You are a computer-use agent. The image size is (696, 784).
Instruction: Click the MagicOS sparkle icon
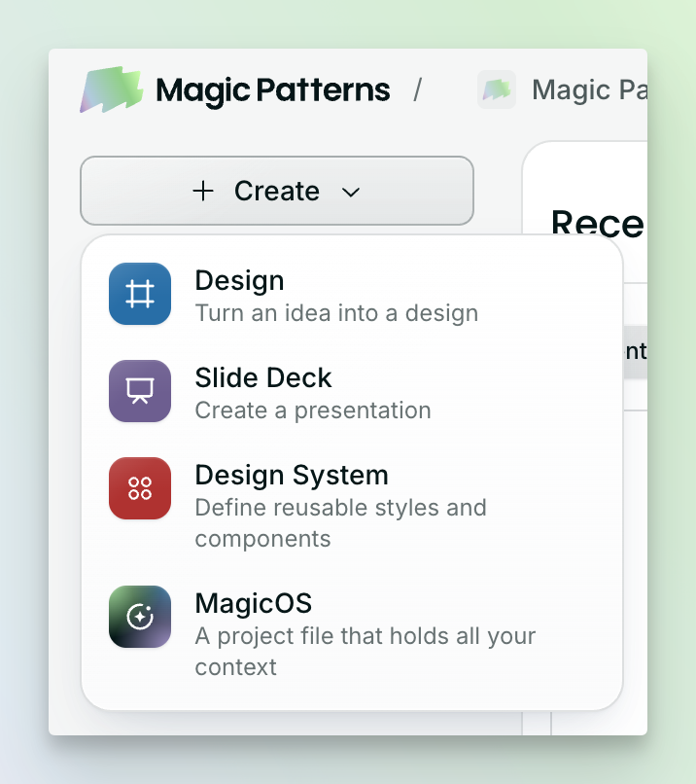(140, 617)
